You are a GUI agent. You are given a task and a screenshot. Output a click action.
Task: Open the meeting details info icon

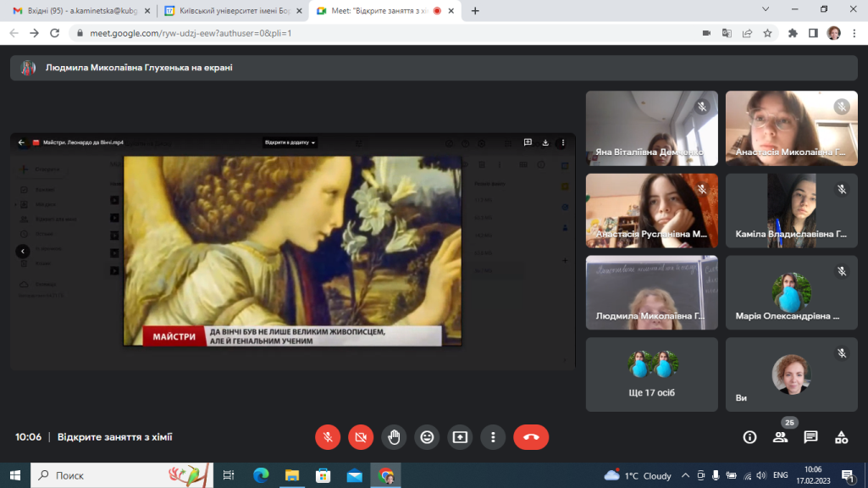click(x=749, y=437)
